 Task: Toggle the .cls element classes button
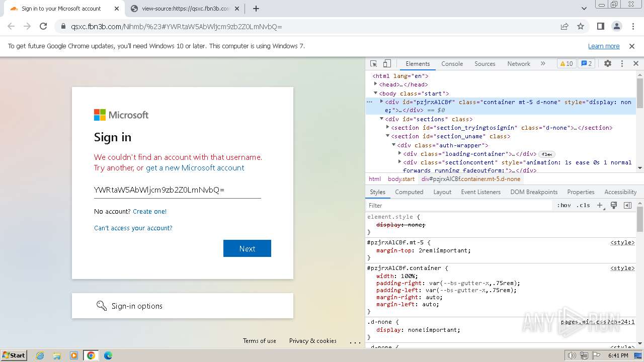pyautogui.click(x=583, y=205)
